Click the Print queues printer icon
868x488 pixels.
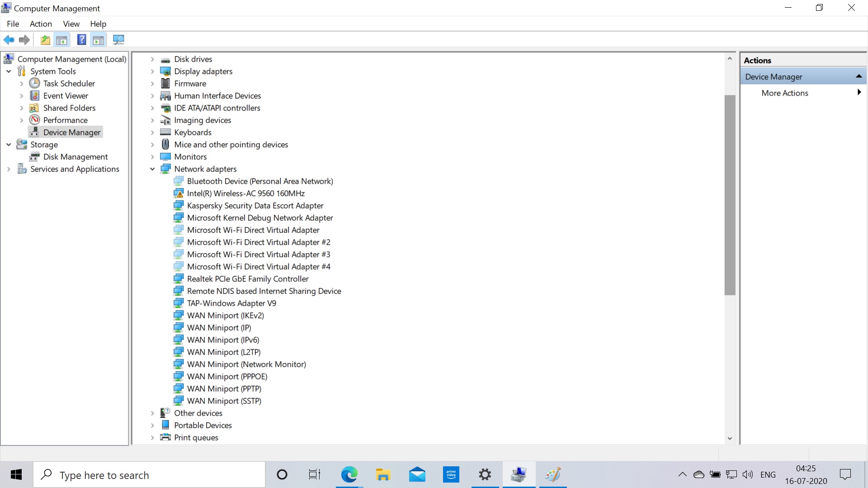point(166,437)
